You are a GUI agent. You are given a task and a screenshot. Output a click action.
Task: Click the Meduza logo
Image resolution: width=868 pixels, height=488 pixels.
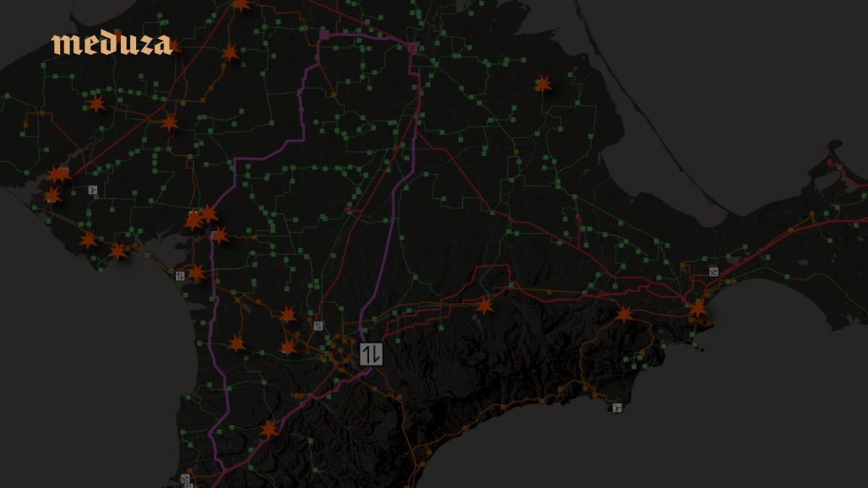[x=112, y=44]
